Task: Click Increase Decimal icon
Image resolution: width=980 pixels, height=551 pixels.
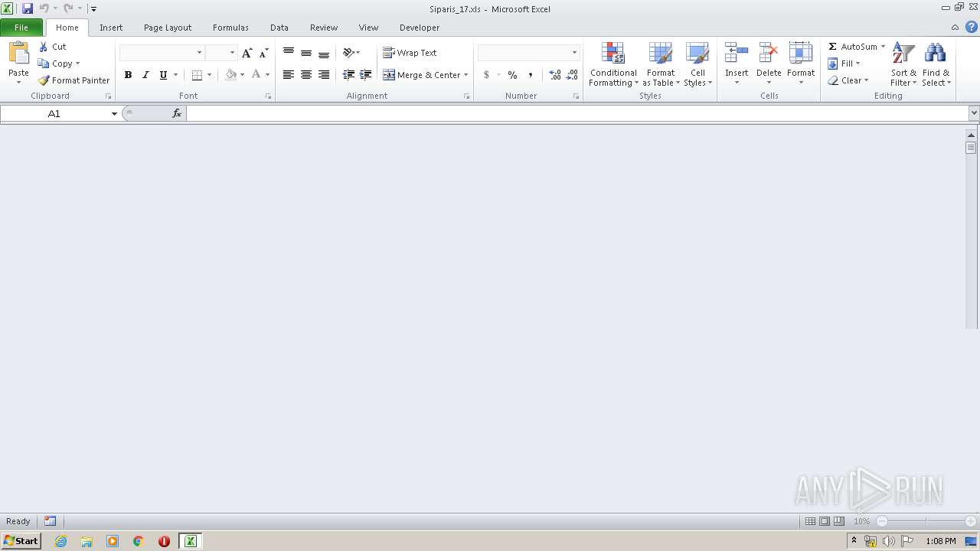Action: (x=555, y=75)
